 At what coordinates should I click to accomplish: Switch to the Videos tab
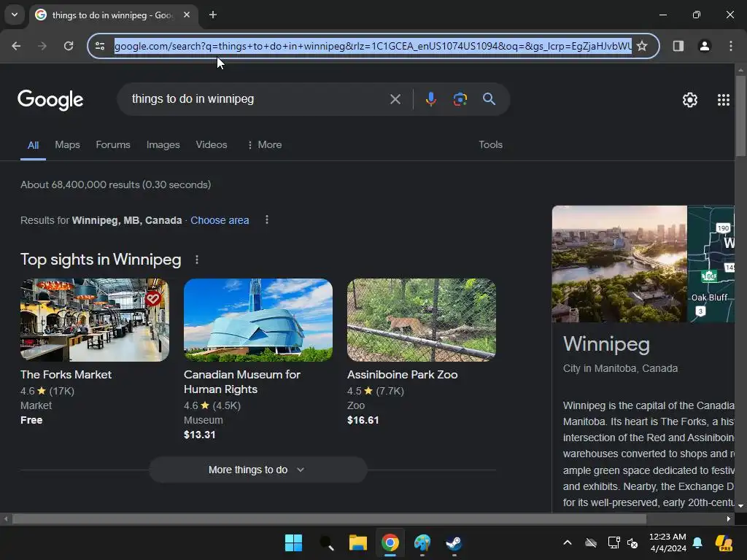point(212,145)
